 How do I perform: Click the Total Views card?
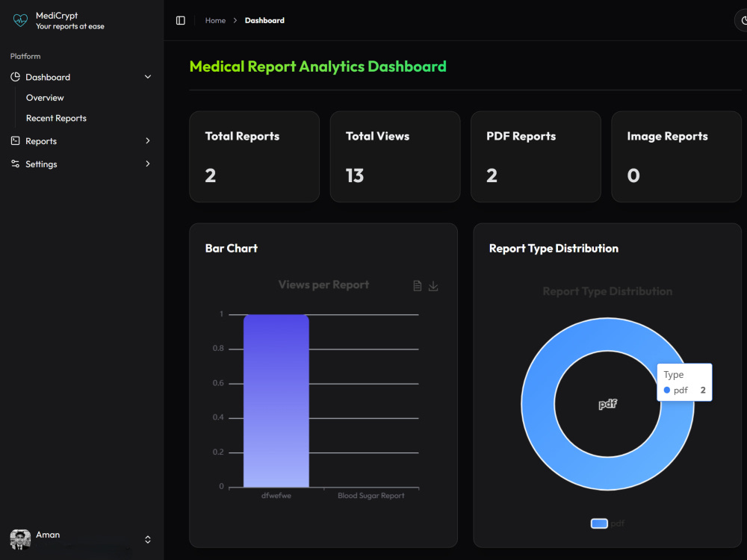395,157
